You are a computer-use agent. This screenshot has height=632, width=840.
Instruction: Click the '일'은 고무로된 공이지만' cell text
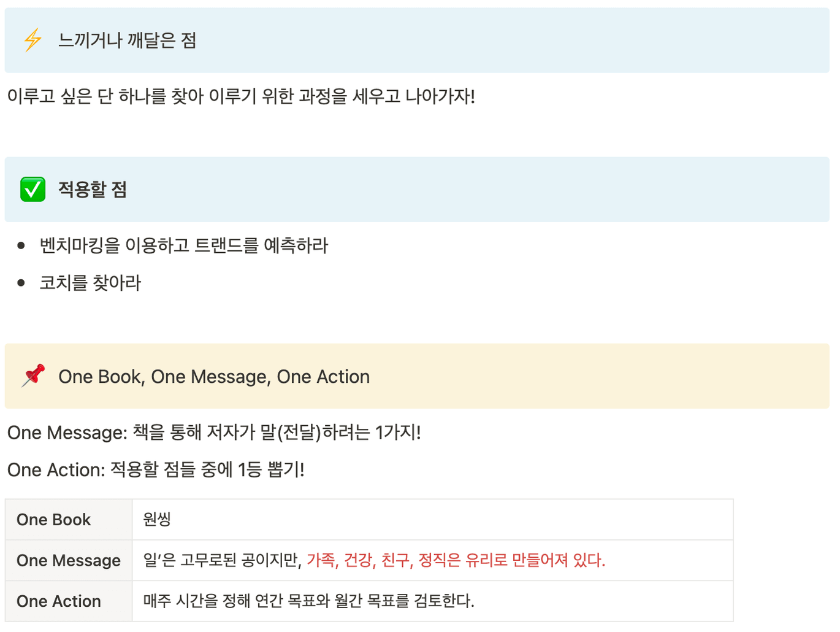pyautogui.click(x=222, y=560)
